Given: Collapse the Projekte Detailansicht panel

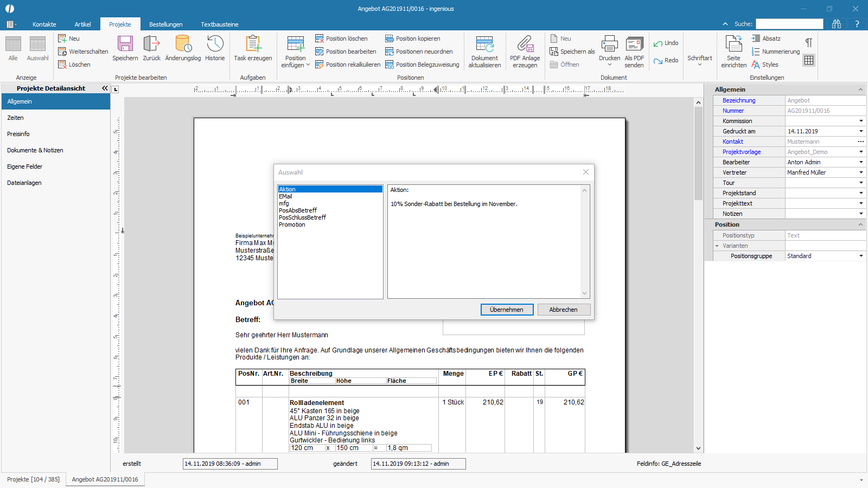Looking at the screenshot, I should coord(105,88).
